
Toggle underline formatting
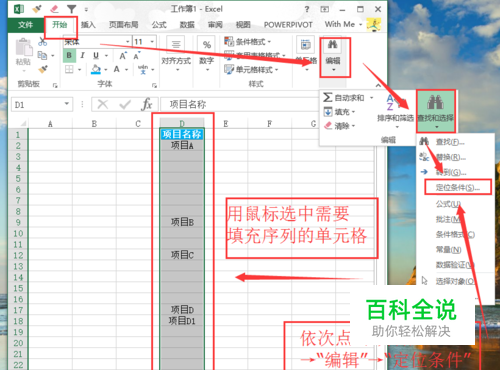point(96,56)
